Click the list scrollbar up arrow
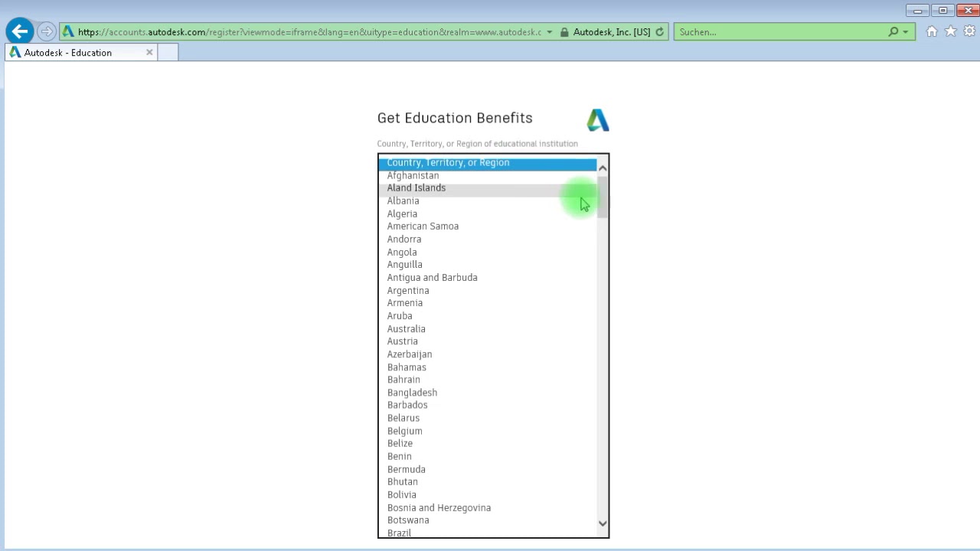980x551 pixels. click(x=603, y=168)
